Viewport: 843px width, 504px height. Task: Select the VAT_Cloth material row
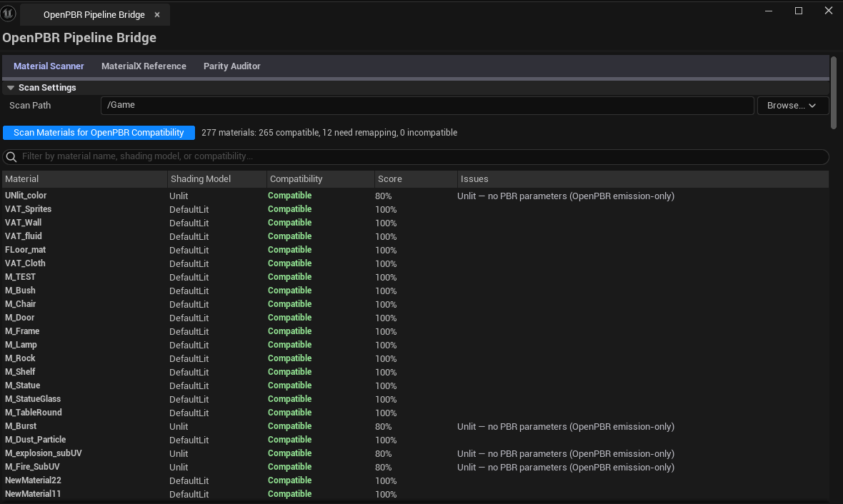(x=416, y=263)
